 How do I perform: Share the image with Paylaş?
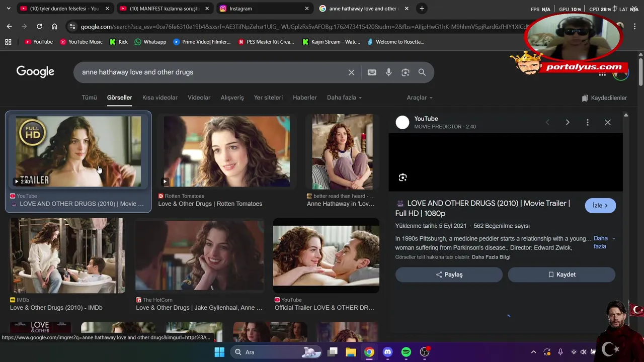pos(449,275)
